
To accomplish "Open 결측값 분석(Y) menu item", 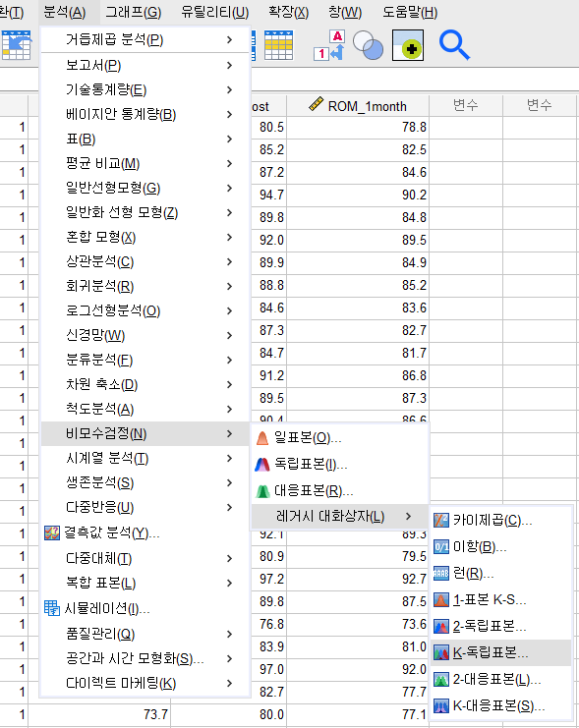I will point(145,532).
